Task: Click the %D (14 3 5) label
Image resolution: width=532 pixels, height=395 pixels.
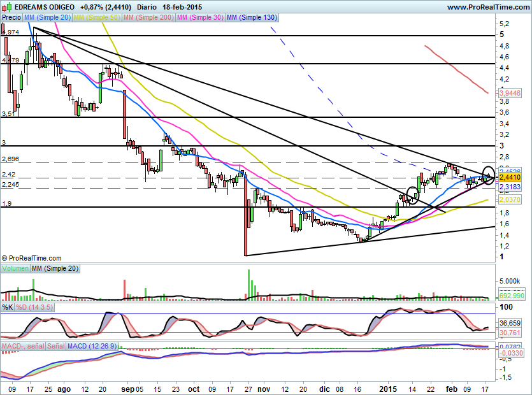Action: coord(34,308)
